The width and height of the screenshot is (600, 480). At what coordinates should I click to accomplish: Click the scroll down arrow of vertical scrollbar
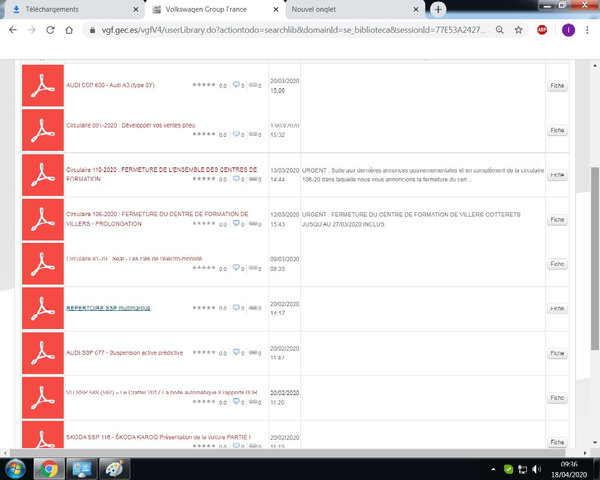coord(595,442)
